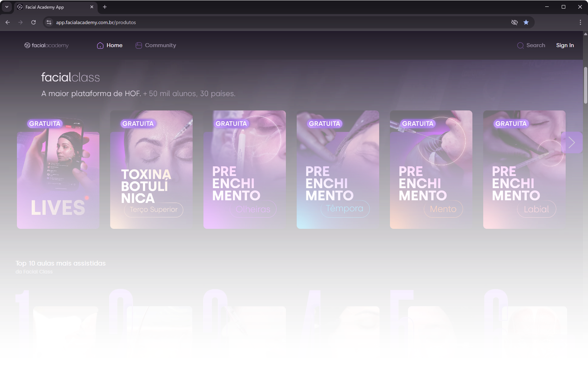
Task: Click the Terço Superior label pill
Action: [x=154, y=209]
